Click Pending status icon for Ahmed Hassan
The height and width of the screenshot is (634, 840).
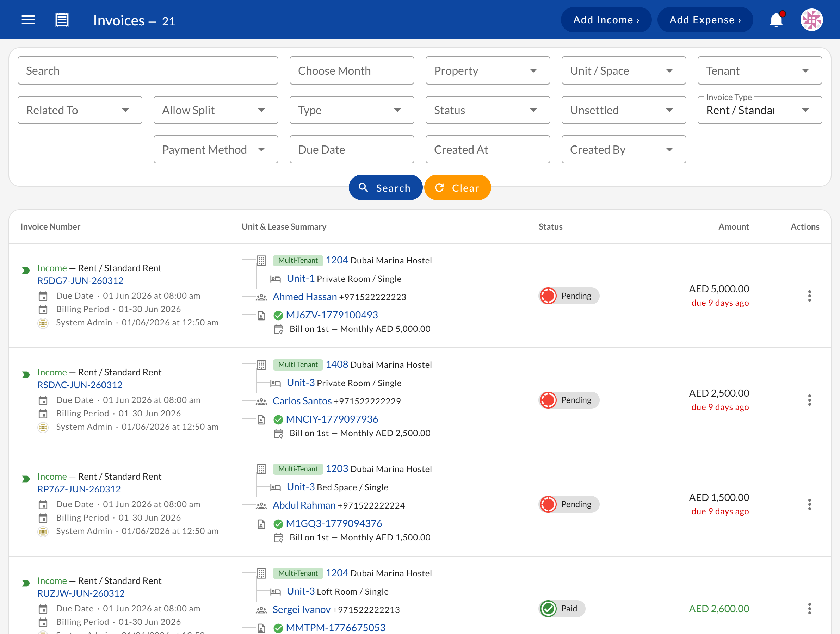(x=548, y=296)
